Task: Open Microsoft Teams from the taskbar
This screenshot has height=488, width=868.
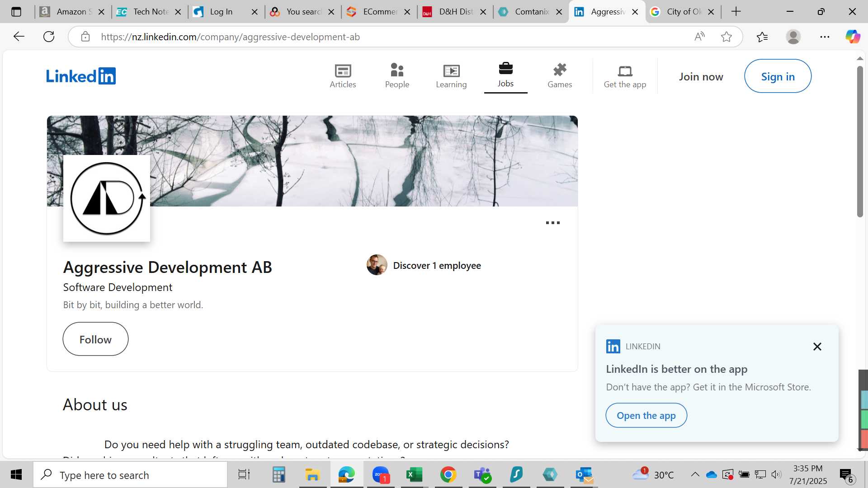Action: pos(482,474)
